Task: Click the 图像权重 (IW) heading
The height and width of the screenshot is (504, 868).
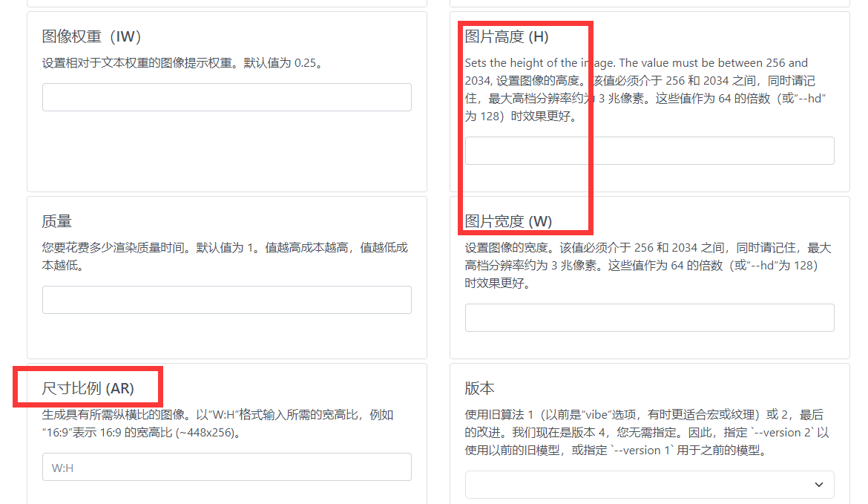Action: coord(91,36)
